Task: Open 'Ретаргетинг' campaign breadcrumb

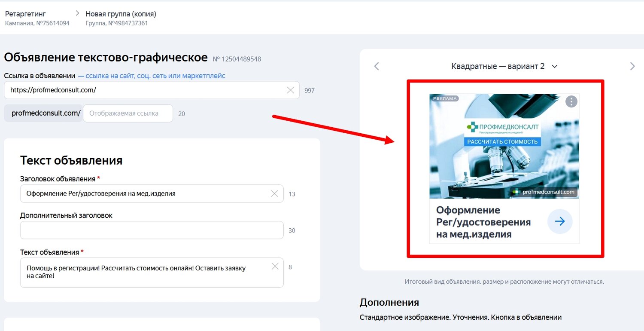Action: click(x=25, y=14)
